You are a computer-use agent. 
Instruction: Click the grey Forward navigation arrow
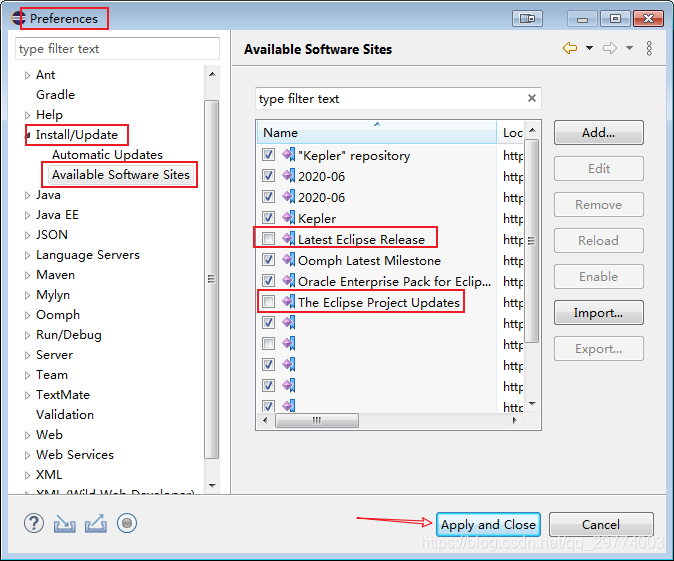tap(610, 48)
